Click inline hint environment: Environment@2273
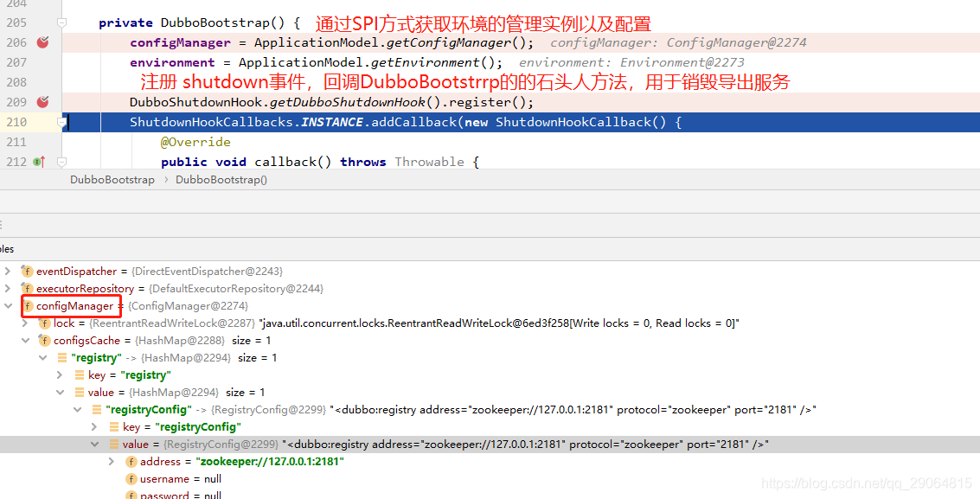980x499 pixels. (x=631, y=62)
